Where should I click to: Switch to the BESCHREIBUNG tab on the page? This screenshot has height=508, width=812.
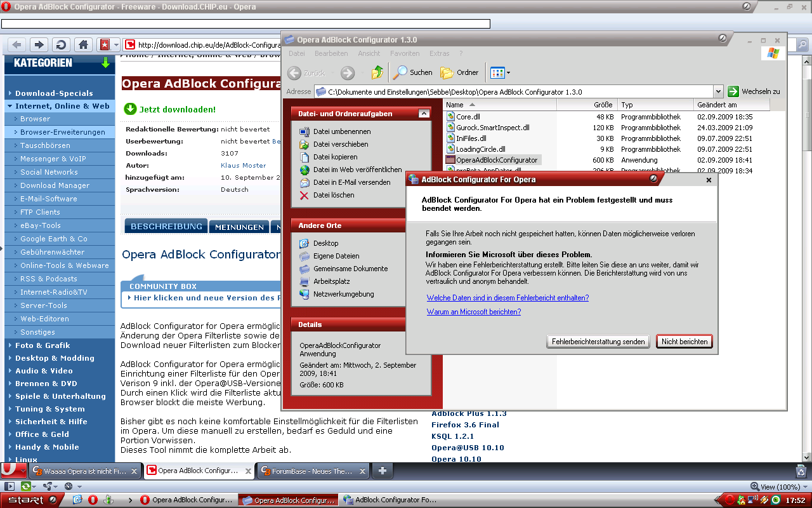(166, 226)
